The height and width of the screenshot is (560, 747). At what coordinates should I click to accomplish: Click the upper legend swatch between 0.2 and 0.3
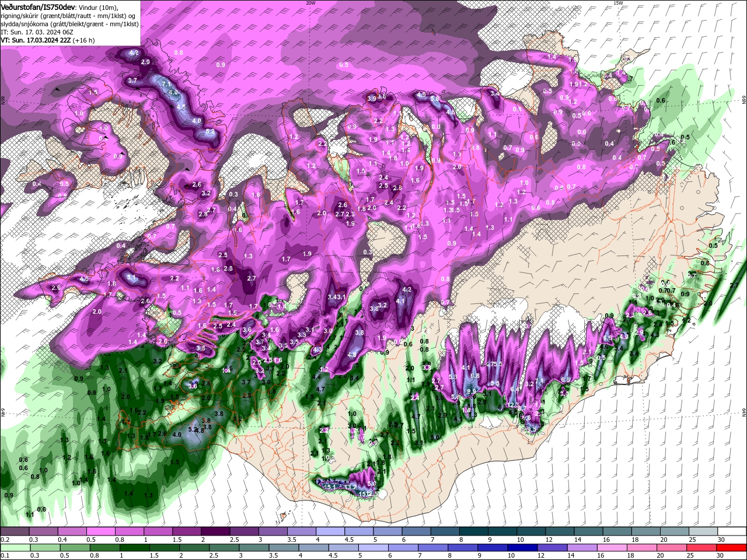point(15,531)
